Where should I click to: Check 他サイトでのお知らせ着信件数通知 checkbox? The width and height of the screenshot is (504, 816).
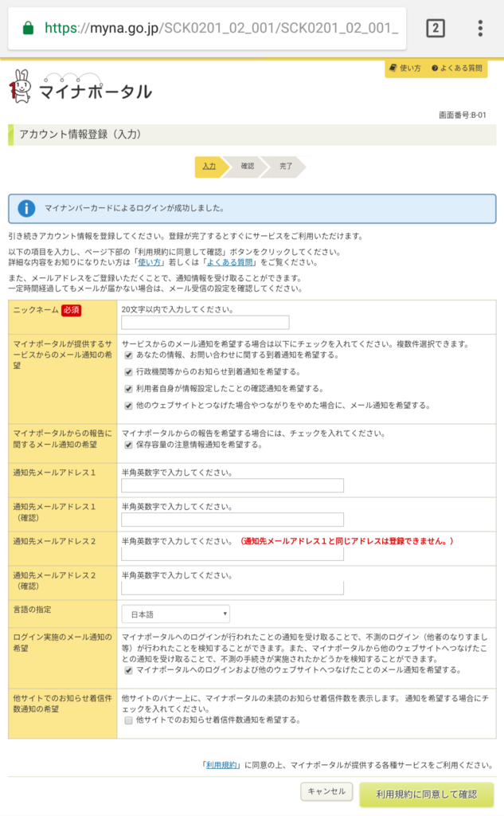128,720
